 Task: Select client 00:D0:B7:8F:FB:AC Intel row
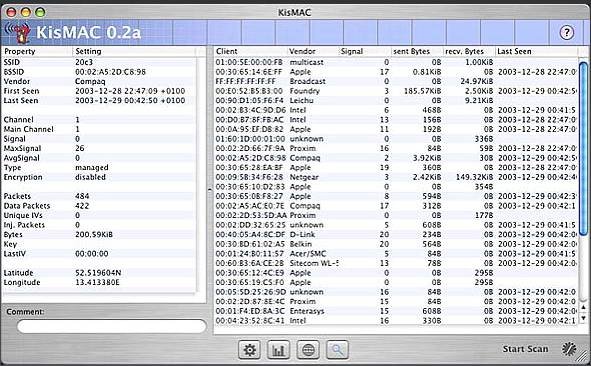(396, 119)
